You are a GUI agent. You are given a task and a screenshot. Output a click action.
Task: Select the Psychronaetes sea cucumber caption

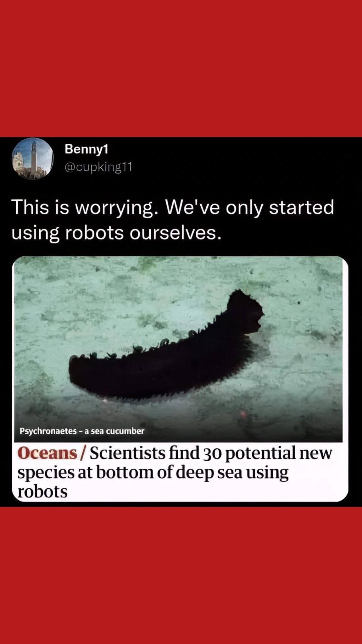[x=82, y=431]
